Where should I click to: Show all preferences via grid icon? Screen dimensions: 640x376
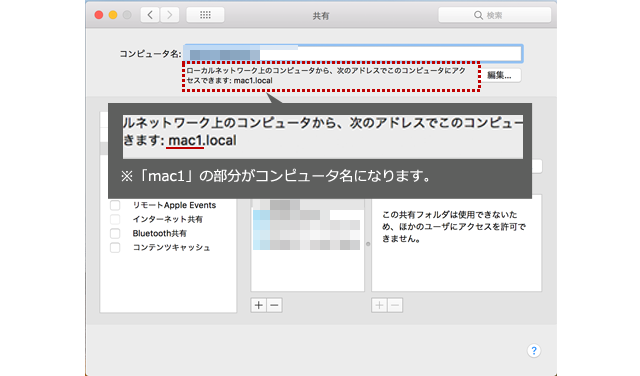205,15
